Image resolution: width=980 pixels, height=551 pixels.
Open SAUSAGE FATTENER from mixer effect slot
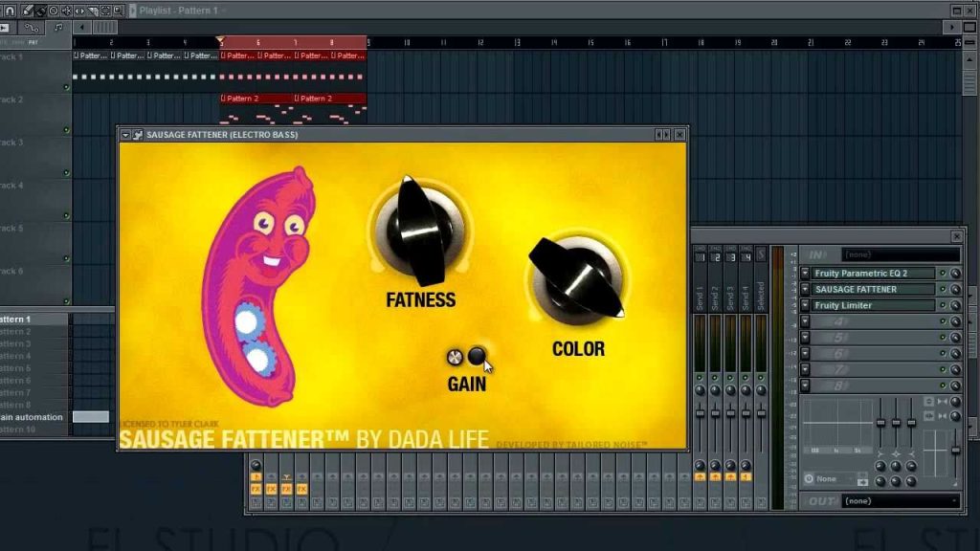[873, 289]
